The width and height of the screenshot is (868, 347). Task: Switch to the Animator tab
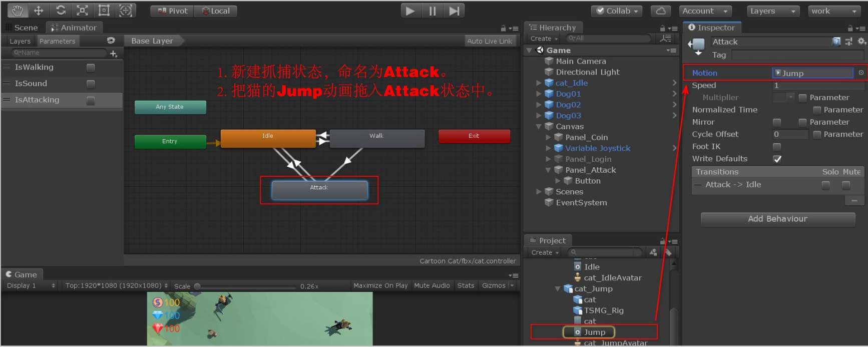coord(74,28)
